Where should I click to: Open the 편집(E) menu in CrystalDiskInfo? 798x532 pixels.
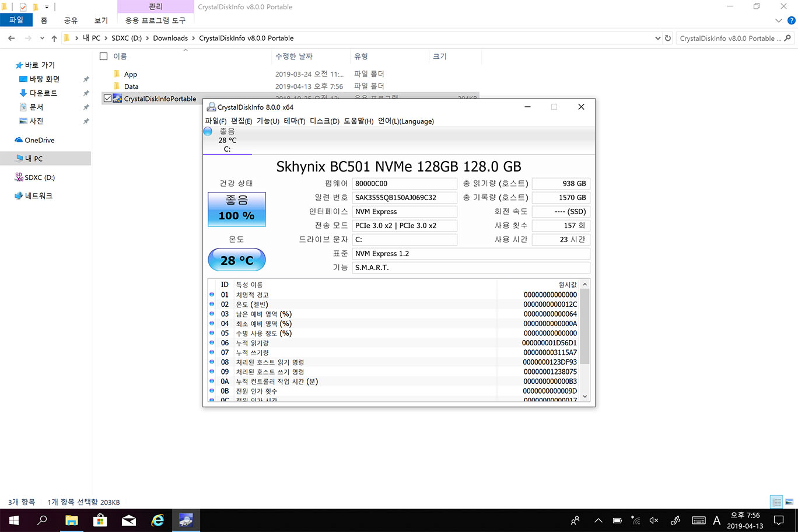[x=242, y=121]
